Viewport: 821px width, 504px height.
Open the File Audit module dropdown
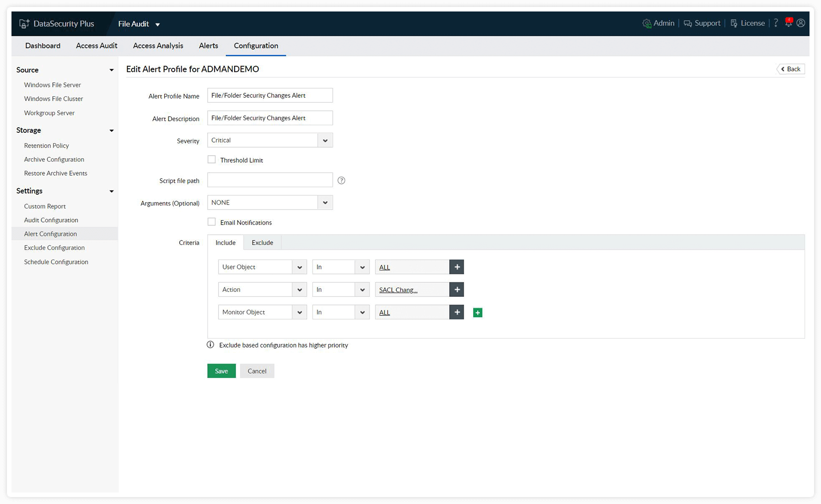139,24
